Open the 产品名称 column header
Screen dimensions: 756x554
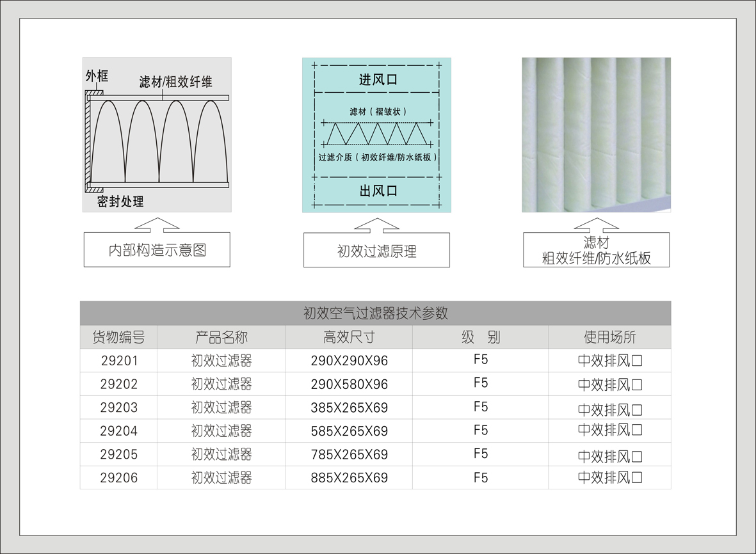pyautogui.click(x=221, y=337)
